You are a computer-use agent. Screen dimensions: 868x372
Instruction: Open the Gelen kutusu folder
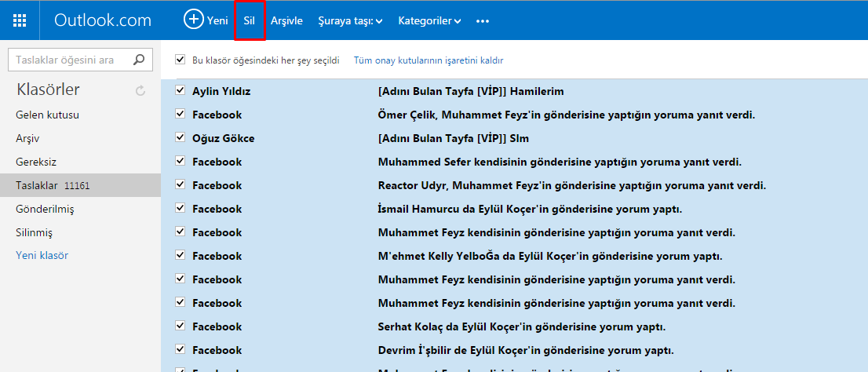[48, 115]
